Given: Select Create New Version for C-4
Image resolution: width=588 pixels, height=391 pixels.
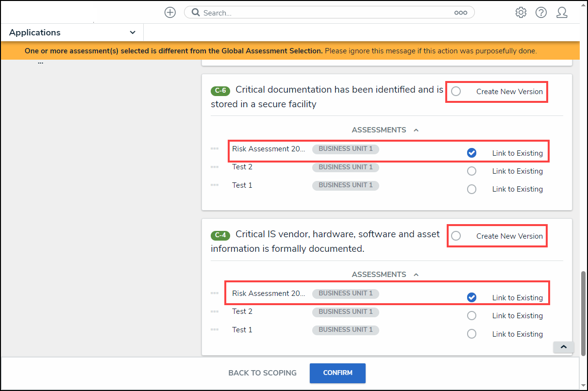Looking at the screenshot, I should (x=456, y=236).
